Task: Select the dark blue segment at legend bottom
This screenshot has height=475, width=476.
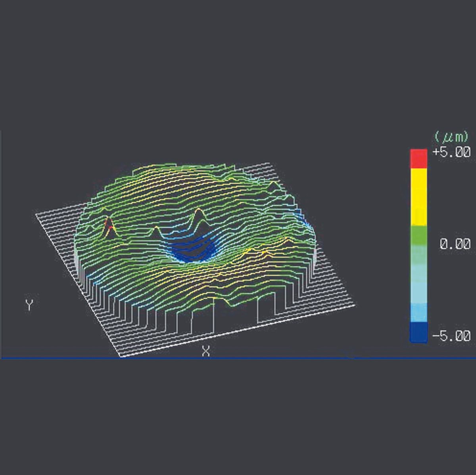Action: (418, 332)
